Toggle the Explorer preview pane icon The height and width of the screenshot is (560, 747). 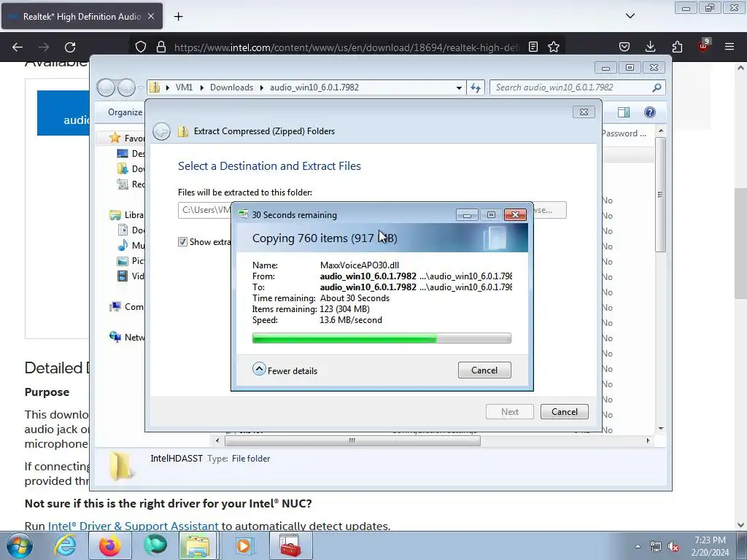(624, 112)
